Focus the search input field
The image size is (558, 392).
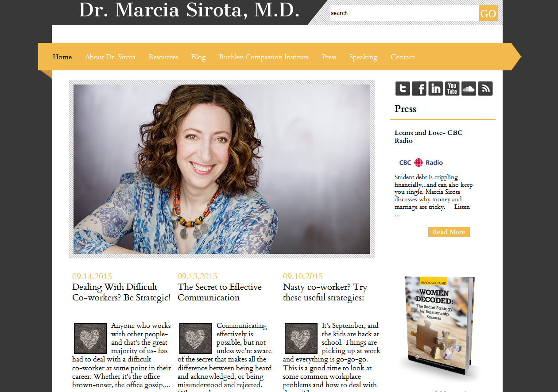tap(404, 13)
